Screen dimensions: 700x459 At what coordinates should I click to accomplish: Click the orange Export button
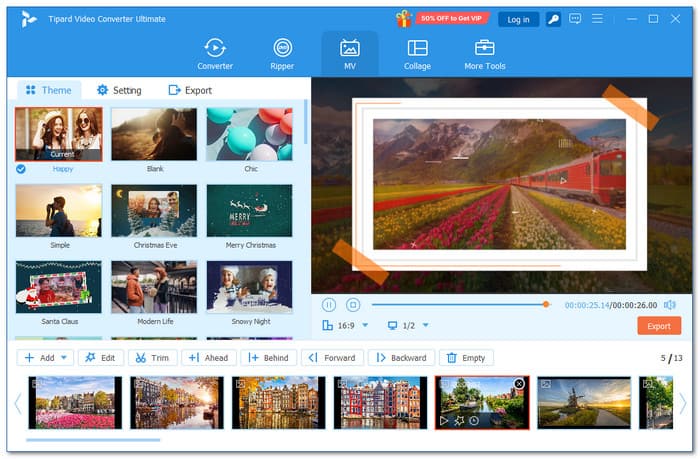658,326
